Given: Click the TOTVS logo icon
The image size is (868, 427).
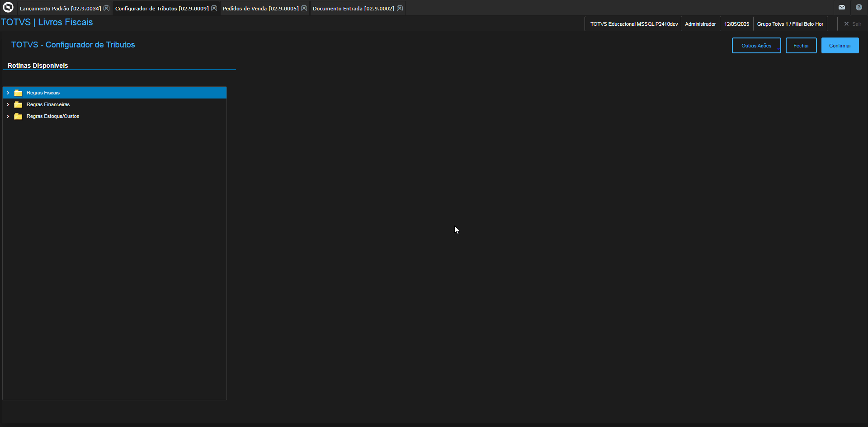Looking at the screenshot, I should point(8,8).
